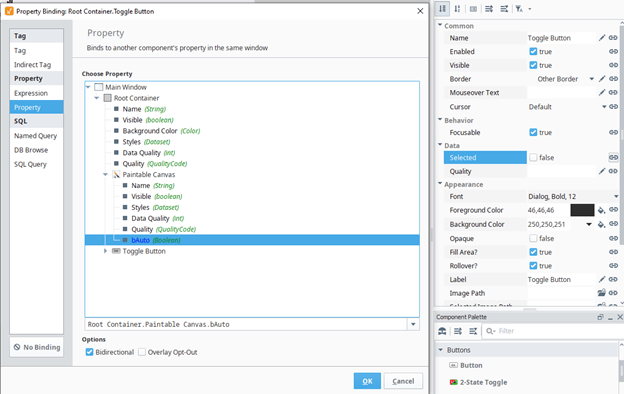The height and width of the screenshot is (394, 624).
Task: Collapse the Paintable Canvas tree node
Action: click(105, 175)
